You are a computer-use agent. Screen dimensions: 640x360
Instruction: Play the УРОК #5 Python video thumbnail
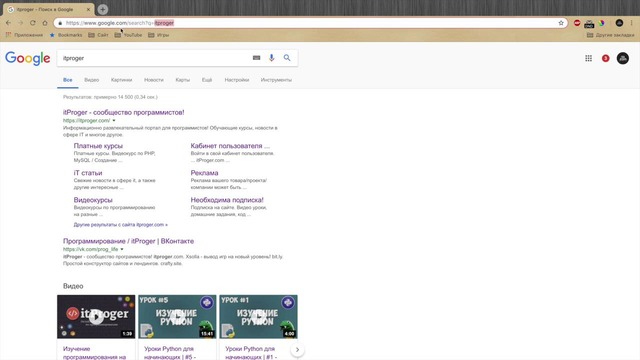pyautogui.click(x=177, y=317)
